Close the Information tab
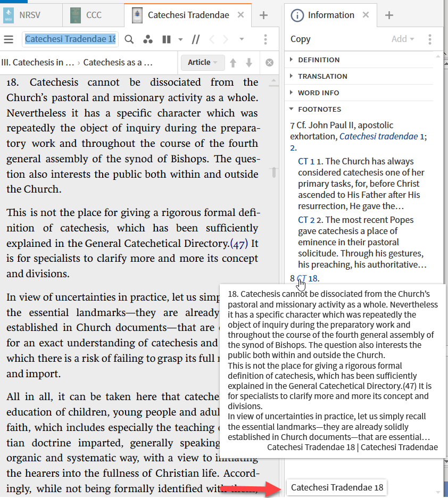The width and height of the screenshot is (448, 498). coord(366,15)
